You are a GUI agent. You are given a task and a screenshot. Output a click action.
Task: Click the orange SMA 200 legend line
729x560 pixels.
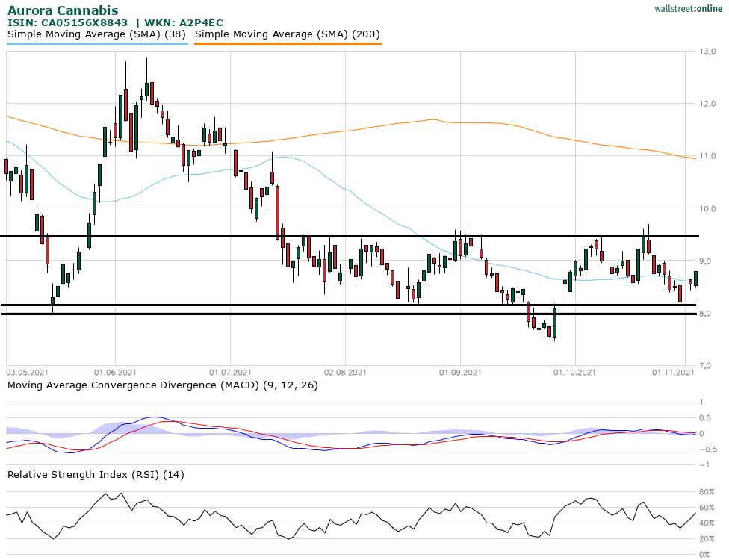288,44
